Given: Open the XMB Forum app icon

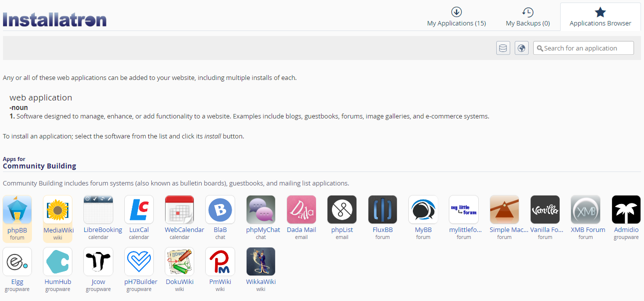Looking at the screenshot, I should point(586,209).
